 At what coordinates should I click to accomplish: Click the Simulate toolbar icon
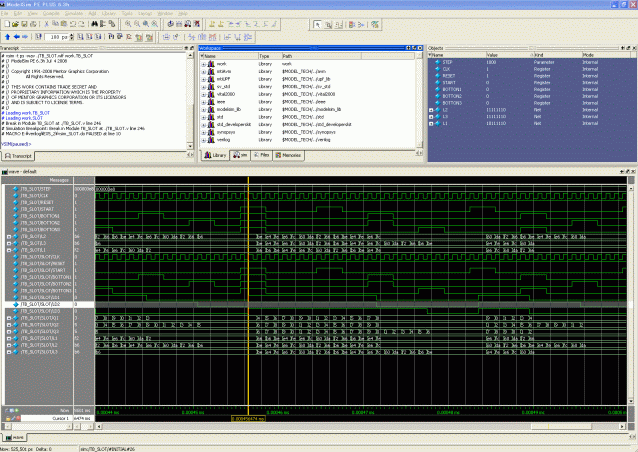point(188,24)
